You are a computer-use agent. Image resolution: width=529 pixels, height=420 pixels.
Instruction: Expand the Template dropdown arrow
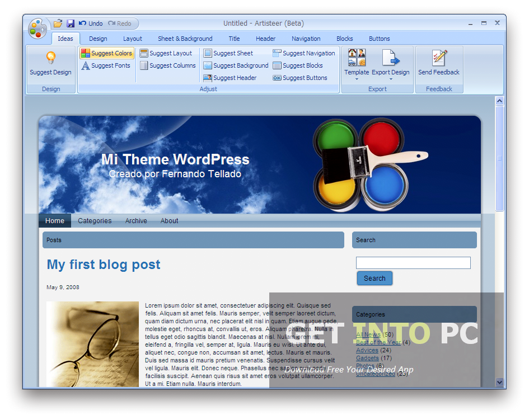point(357,79)
